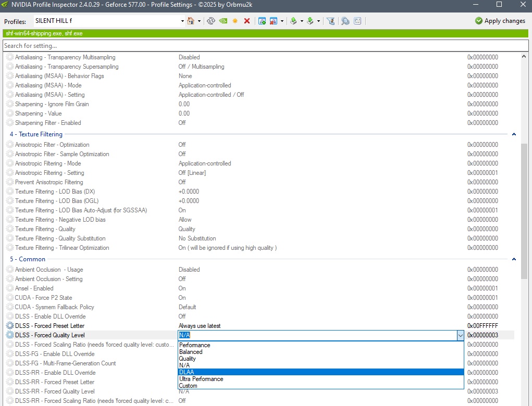Click the remove application from profile icon
532x406 pixels.
(274, 21)
